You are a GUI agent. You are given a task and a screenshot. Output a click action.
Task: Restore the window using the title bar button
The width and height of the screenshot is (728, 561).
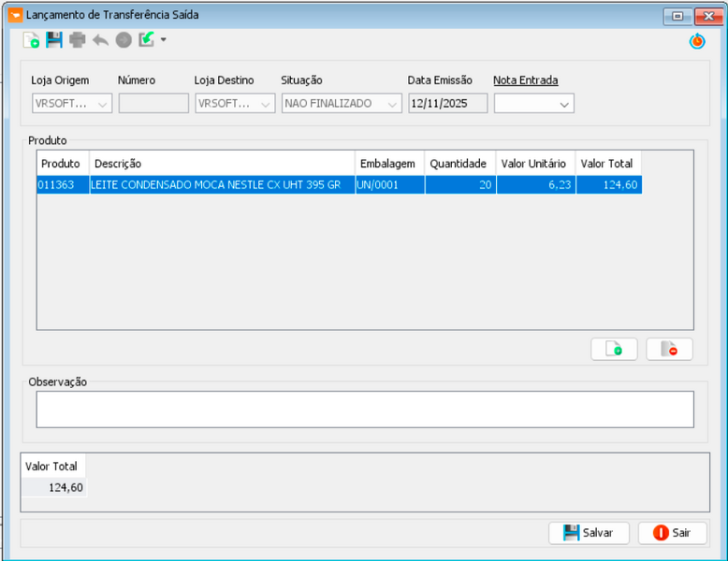pos(677,17)
